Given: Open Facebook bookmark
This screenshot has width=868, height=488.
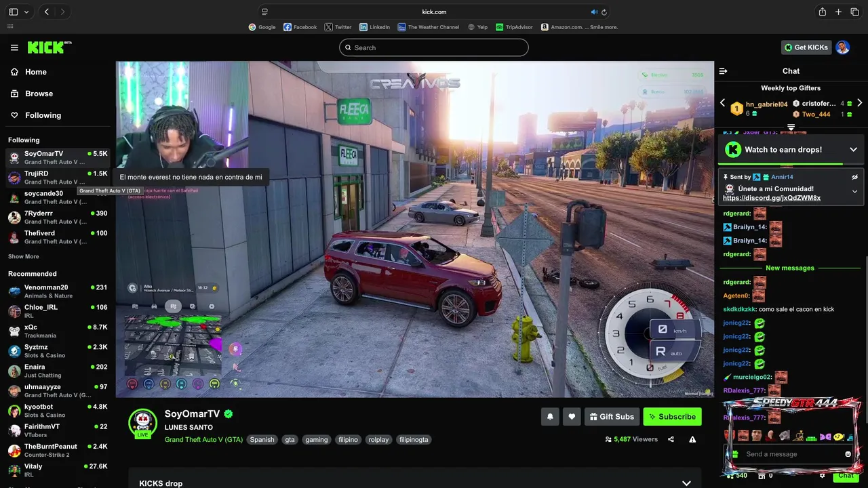Looking at the screenshot, I should click(300, 27).
